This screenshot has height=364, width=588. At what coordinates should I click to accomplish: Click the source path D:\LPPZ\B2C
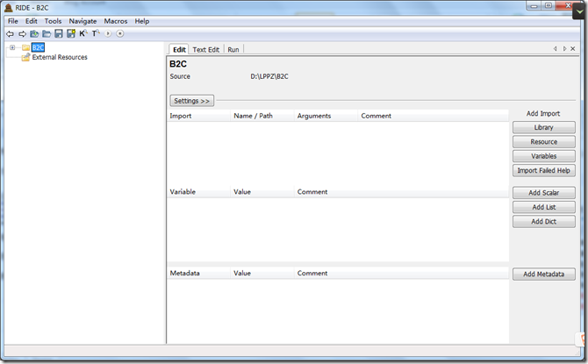pos(269,76)
